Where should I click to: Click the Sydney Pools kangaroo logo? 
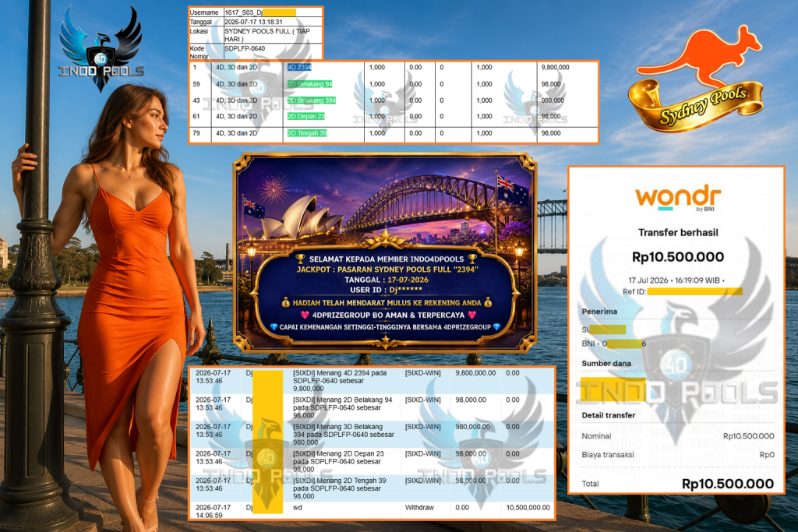(696, 77)
